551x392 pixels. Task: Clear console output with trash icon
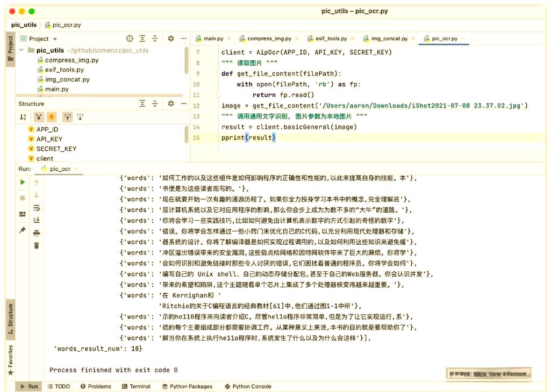[37, 245]
